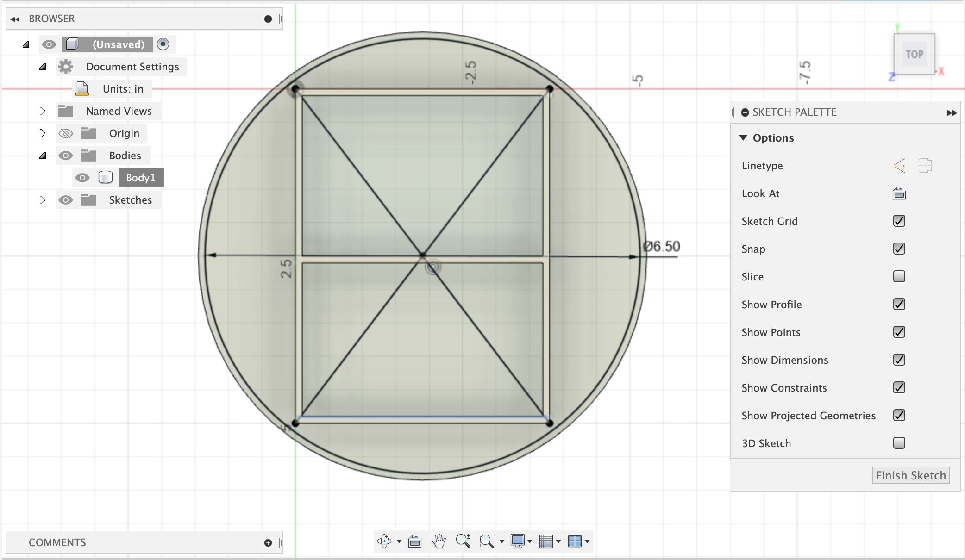Select the Body1 tree item
Image resolution: width=965 pixels, height=560 pixels.
click(x=141, y=178)
